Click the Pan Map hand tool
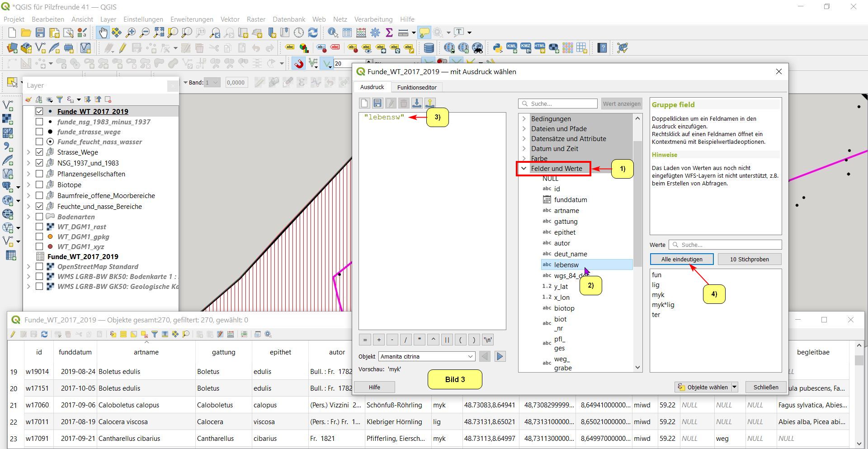The width and height of the screenshot is (868, 449). (103, 33)
